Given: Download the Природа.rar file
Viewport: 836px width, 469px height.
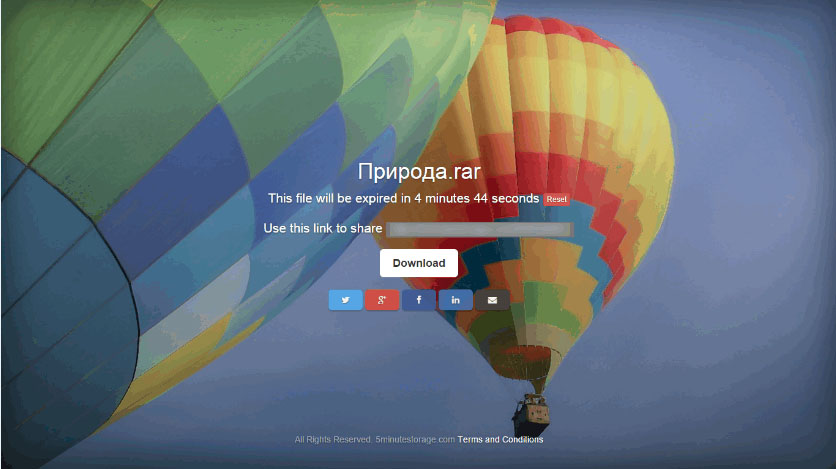Looking at the screenshot, I should click(x=419, y=263).
